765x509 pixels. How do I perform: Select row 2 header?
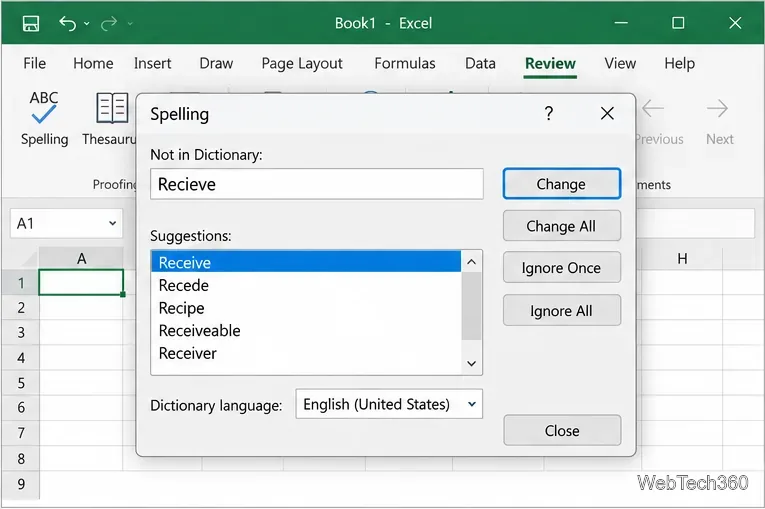tap(20, 307)
